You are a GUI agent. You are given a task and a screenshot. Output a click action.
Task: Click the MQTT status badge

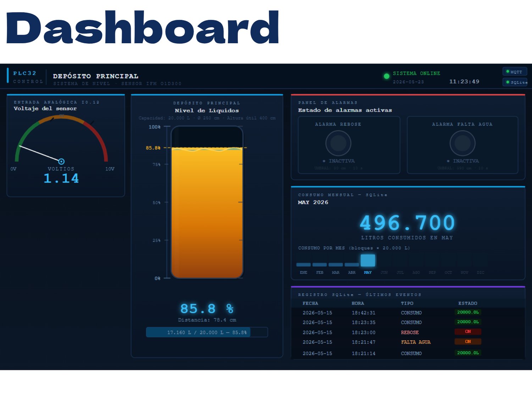coord(515,72)
